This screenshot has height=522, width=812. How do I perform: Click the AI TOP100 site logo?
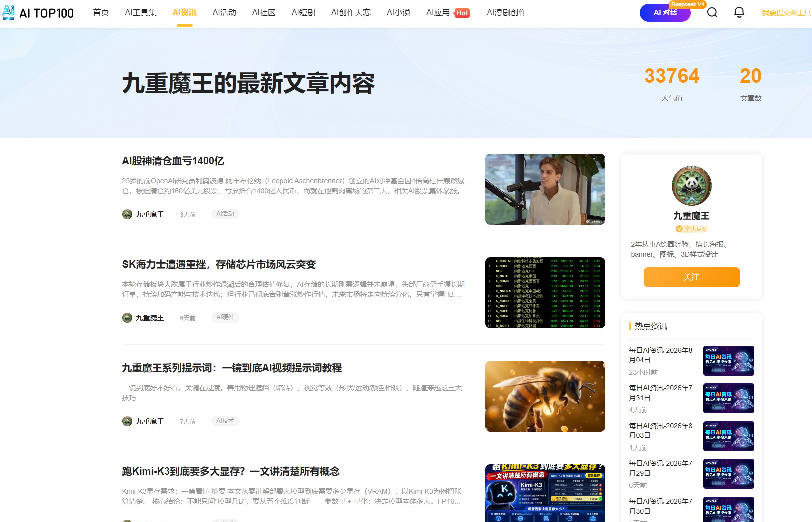click(x=38, y=13)
